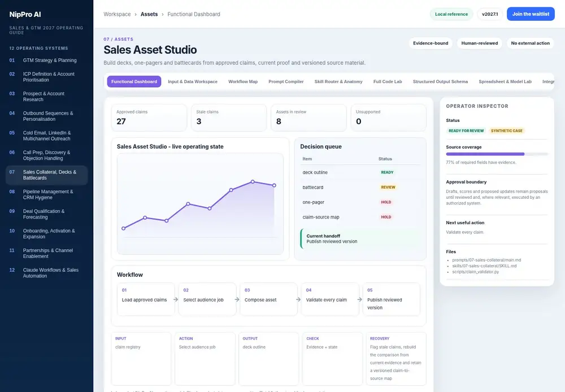Select the Prompt Compiler tab

pos(286,81)
